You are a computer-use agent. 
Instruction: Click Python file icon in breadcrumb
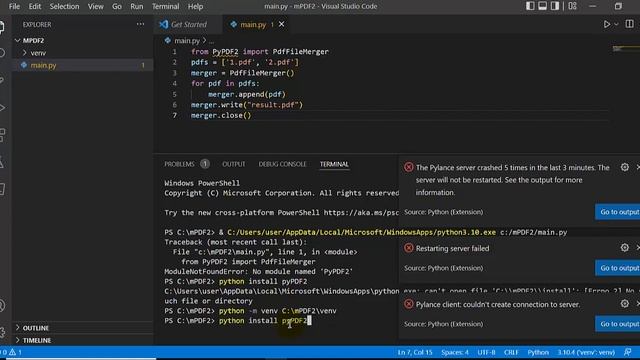[x=168, y=40]
